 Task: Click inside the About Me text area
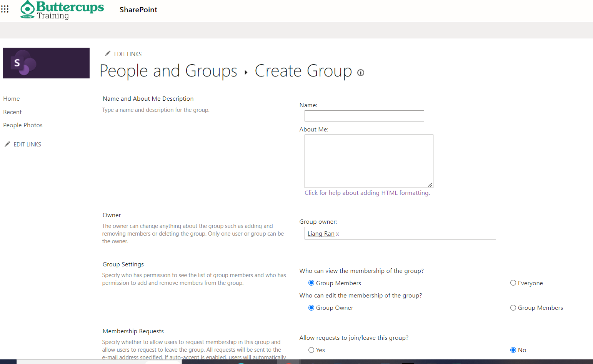(368, 161)
